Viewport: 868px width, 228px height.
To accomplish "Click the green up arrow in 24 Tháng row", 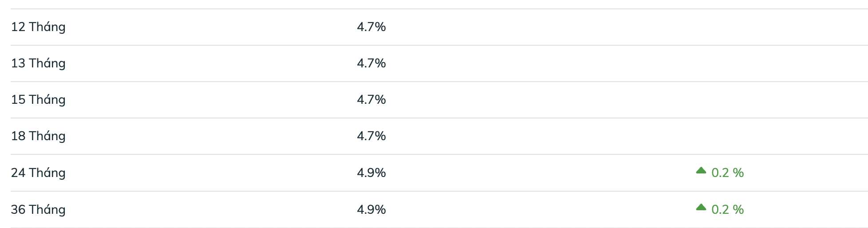I will 701,170.
